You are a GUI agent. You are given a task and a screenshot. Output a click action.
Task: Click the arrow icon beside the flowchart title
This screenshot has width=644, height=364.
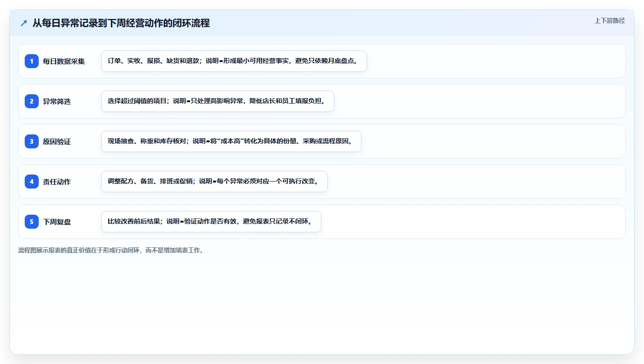tap(24, 23)
